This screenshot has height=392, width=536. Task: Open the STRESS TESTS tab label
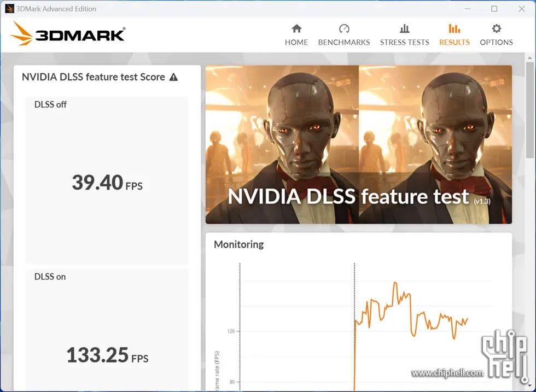pos(404,42)
